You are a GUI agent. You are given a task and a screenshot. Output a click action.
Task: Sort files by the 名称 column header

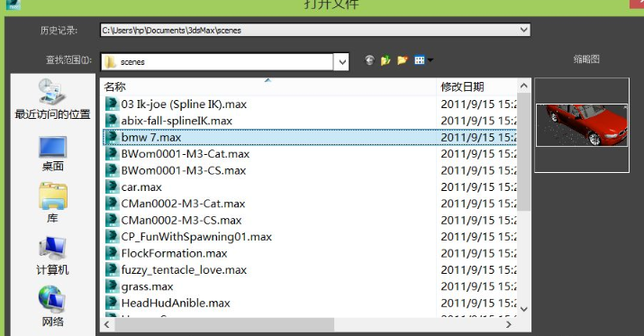tap(115, 87)
